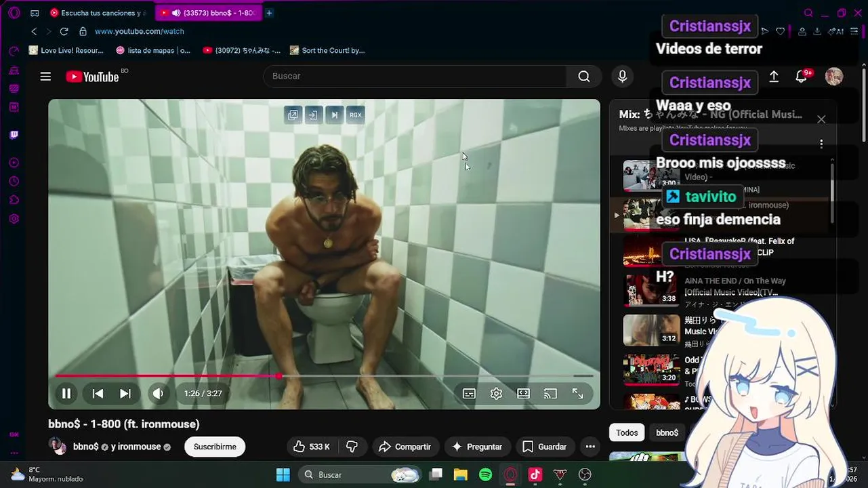
Task: Open the 'Love Live! Resour...' bookmark
Action: (x=66, y=50)
